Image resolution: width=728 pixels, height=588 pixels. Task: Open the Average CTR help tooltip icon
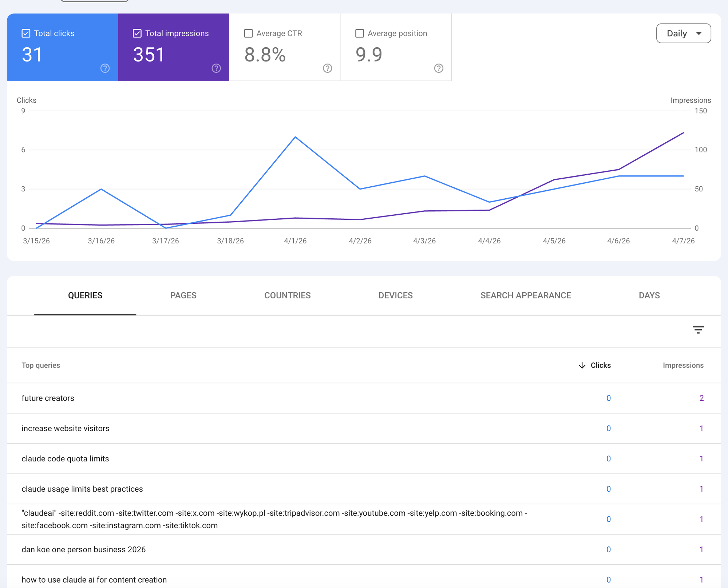tap(327, 68)
